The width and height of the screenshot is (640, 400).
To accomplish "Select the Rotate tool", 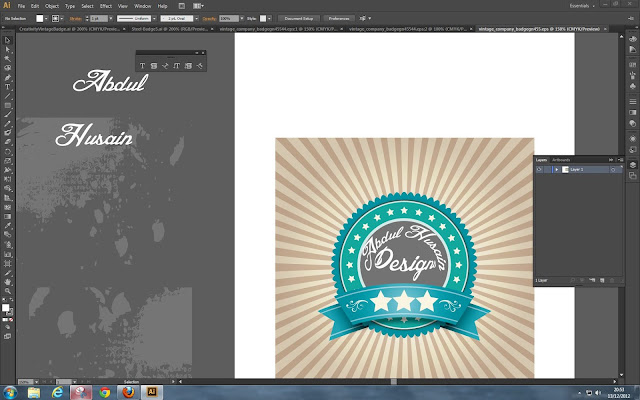I will click(x=7, y=151).
